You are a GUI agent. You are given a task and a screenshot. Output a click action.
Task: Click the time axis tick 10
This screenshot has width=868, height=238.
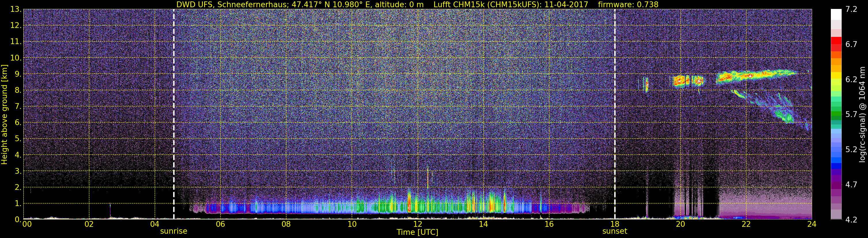tap(352, 224)
